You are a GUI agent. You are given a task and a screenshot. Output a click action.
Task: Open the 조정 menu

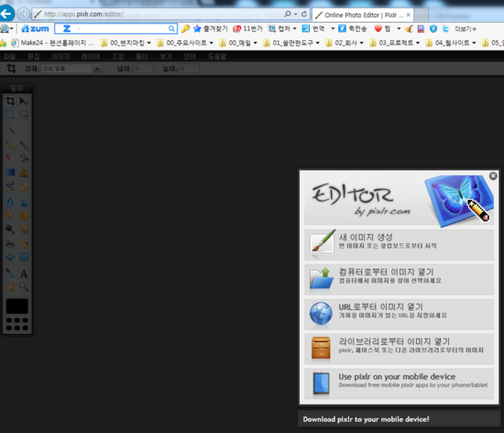[x=118, y=57]
